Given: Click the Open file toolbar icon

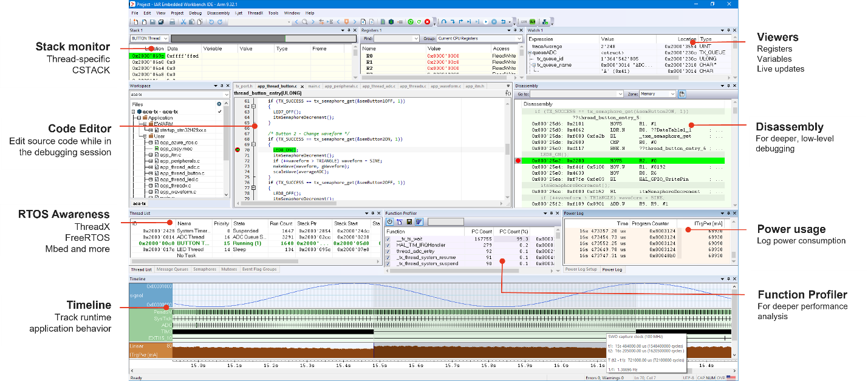Looking at the screenshot, I should tap(144, 21).
